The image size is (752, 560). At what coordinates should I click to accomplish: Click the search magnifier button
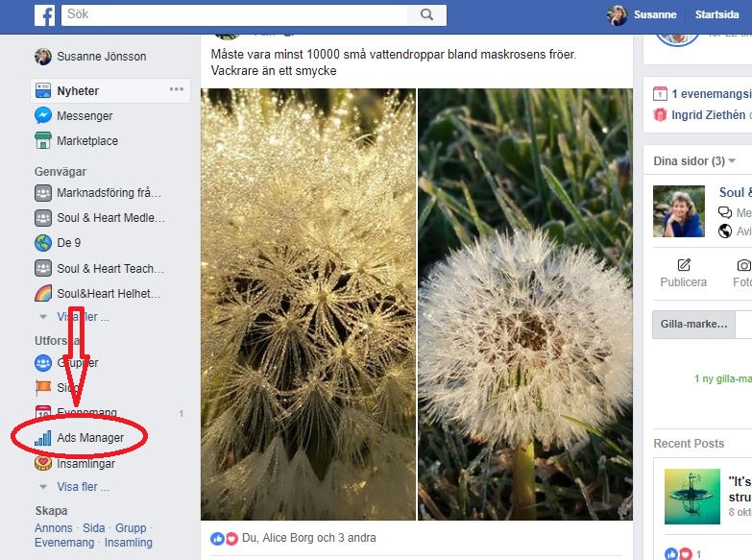426,14
